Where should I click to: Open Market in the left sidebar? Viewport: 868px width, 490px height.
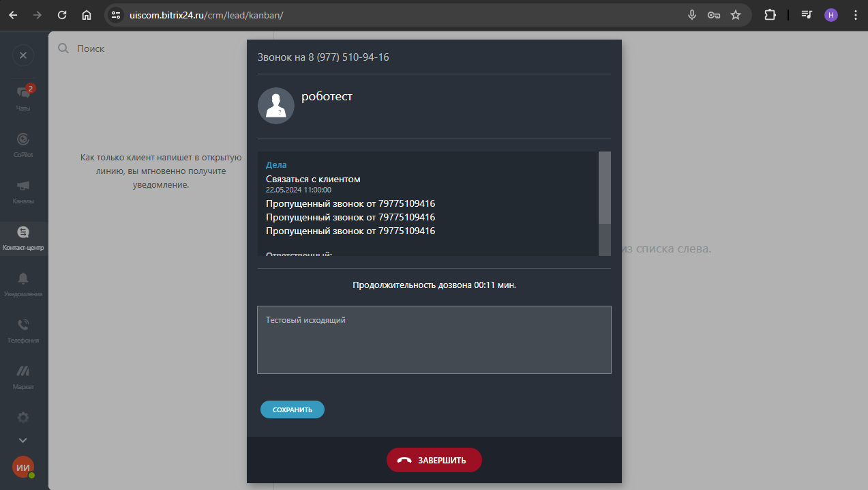(23, 377)
